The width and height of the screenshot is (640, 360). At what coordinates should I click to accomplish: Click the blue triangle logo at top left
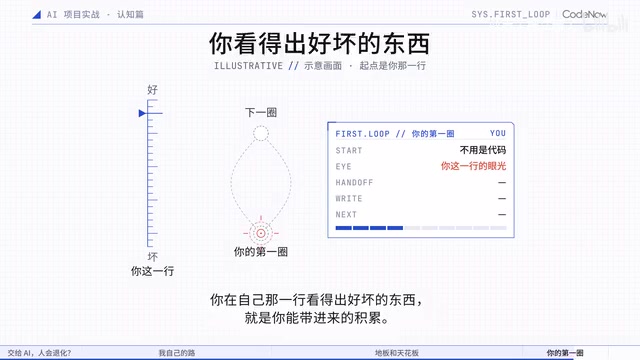click(x=37, y=15)
